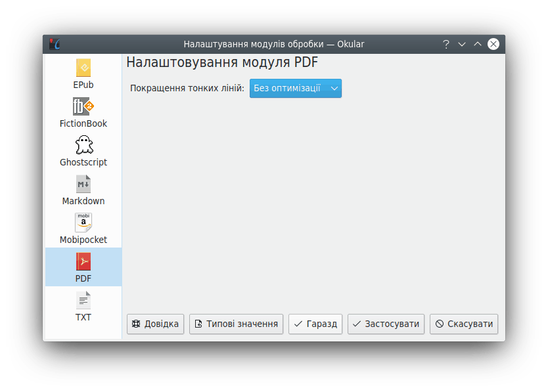Expand the 'Без оптимізації' thin lines dropdown

click(295, 88)
